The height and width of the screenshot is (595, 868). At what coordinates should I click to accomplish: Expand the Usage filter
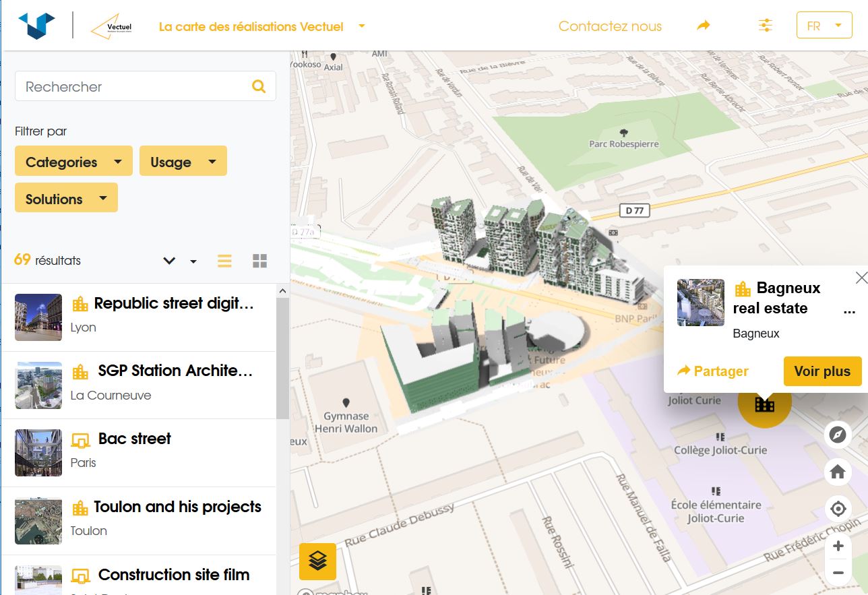[x=183, y=162]
